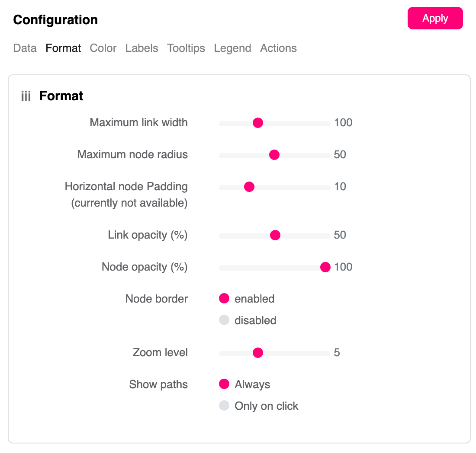This screenshot has height=453, width=476.
Task: Go to the Labels tab
Action: tap(142, 48)
